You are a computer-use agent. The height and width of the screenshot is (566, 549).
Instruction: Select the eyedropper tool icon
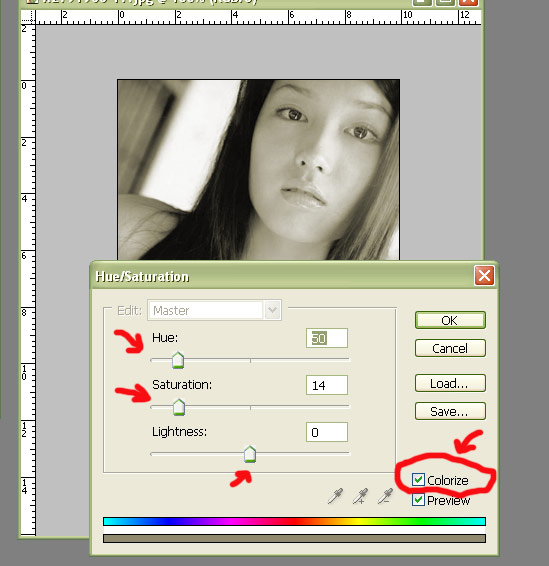(x=335, y=496)
